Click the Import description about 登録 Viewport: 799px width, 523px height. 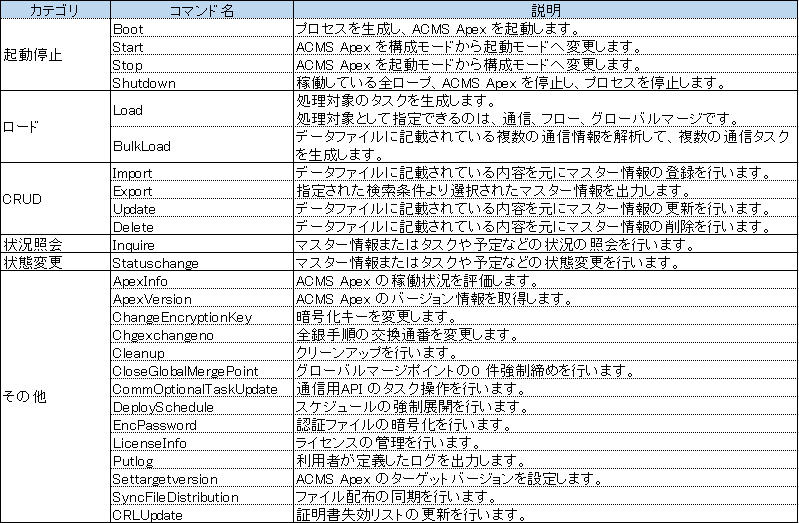[534, 172]
